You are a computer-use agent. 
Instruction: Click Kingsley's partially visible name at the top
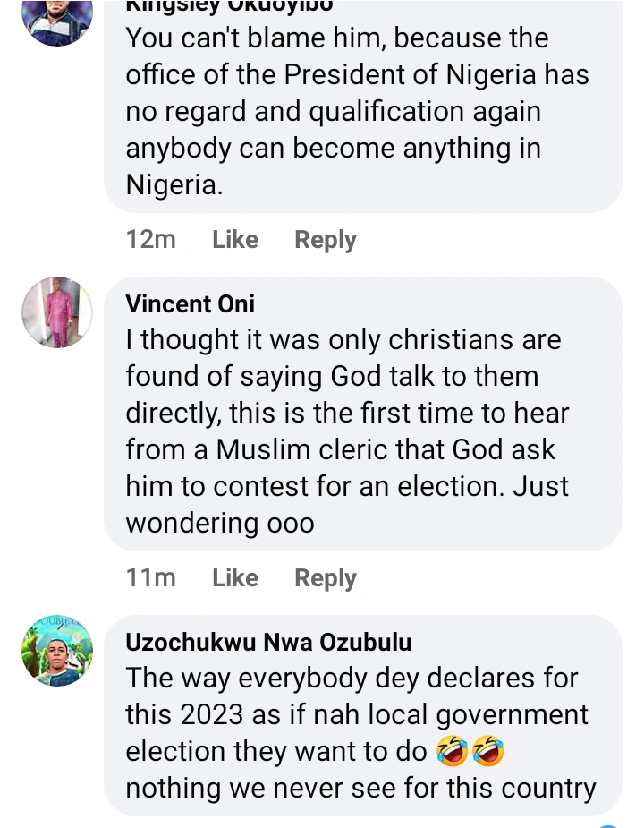pos(230,7)
